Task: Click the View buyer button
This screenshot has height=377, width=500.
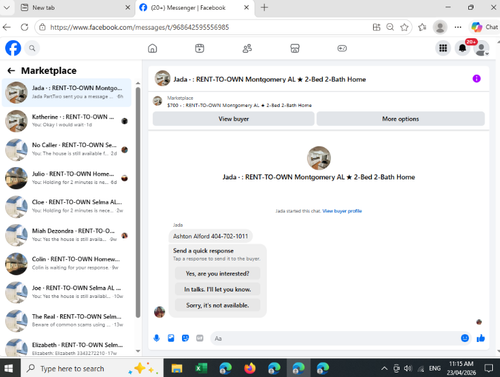Action: 233,119
